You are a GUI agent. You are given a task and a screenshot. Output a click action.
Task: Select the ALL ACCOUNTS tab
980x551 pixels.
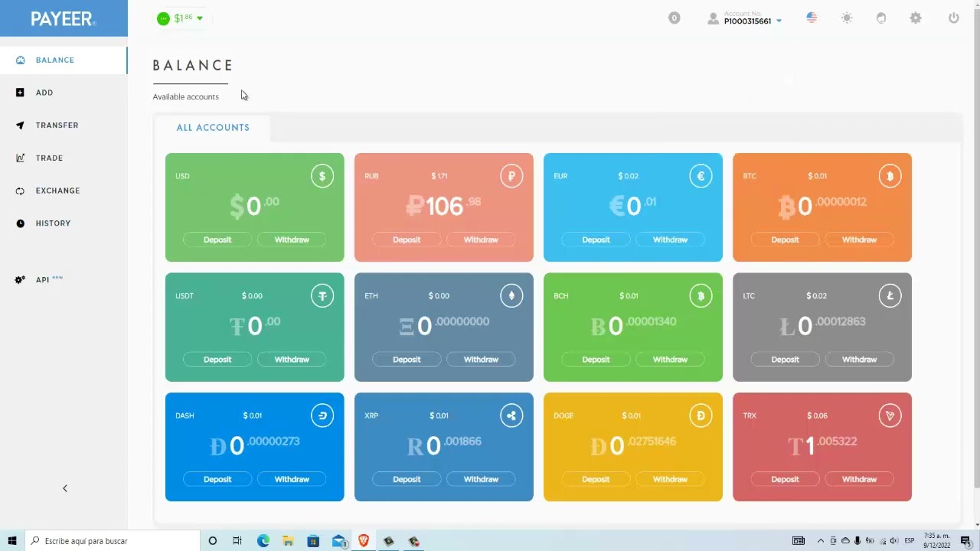[213, 128]
